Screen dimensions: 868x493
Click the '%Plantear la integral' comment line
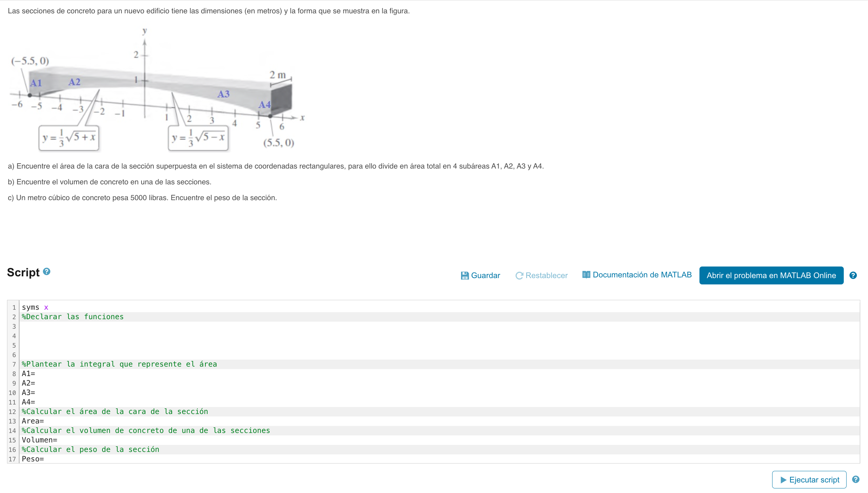tap(439, 364)
